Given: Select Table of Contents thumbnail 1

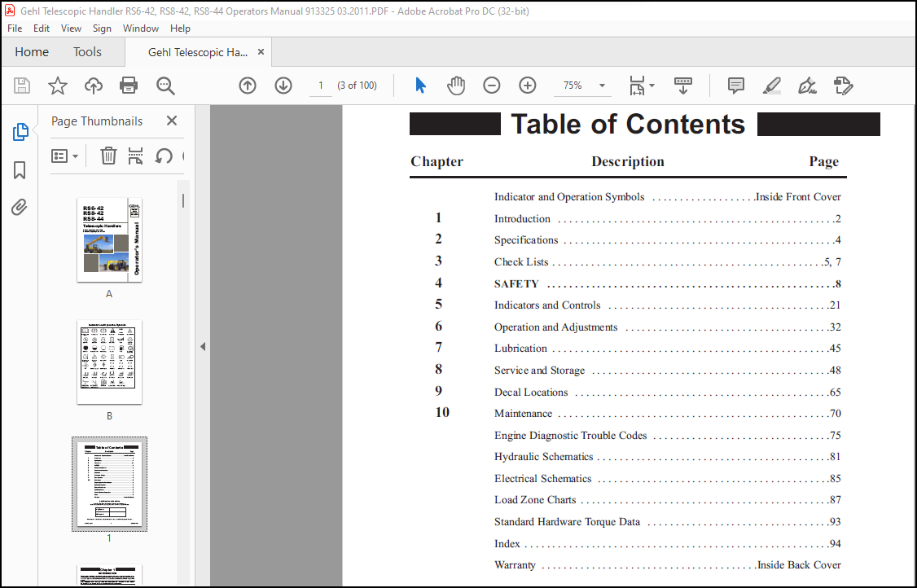Looking at the screenshot, I should (x=109, y=484).
